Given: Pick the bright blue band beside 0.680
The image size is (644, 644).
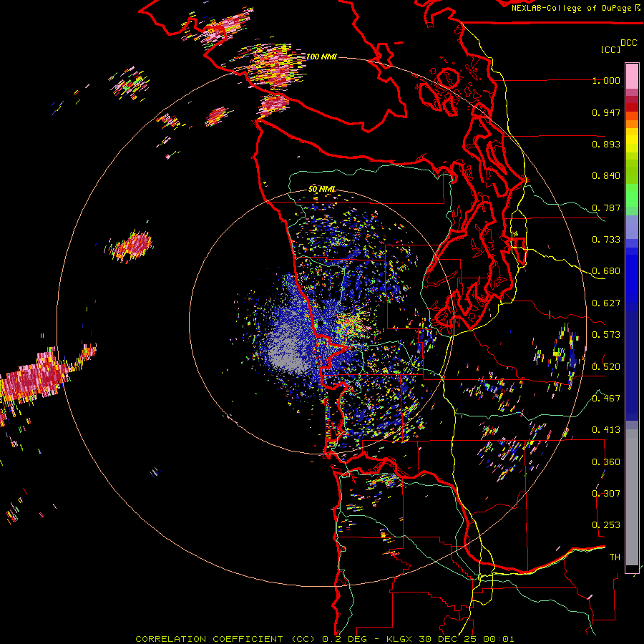Looking at the screenshot, I should (632, 275).
